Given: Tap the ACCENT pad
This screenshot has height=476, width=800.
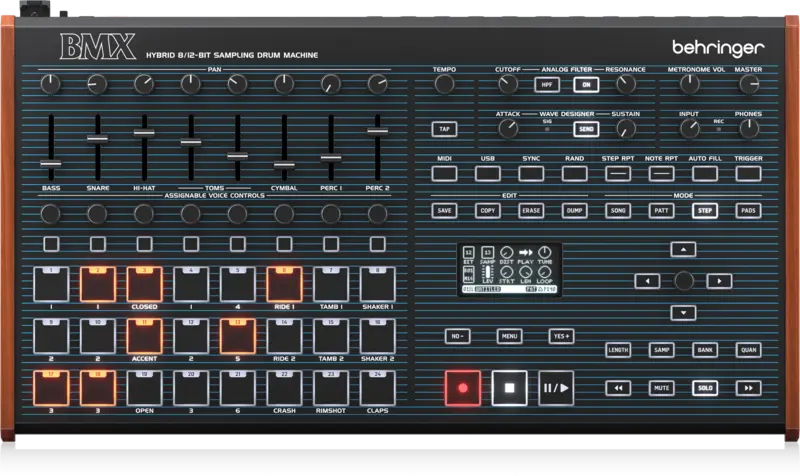Looking at the screenshot, I should tap(144, 336).
